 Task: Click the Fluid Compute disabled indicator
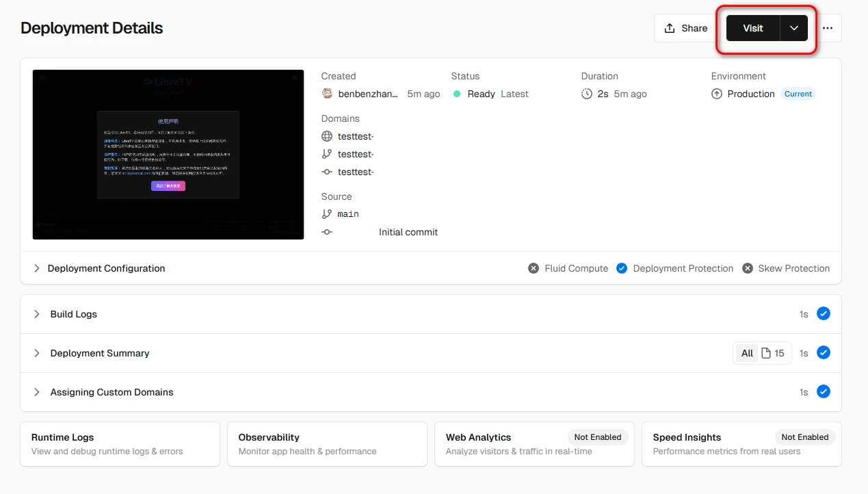[534, 268]
